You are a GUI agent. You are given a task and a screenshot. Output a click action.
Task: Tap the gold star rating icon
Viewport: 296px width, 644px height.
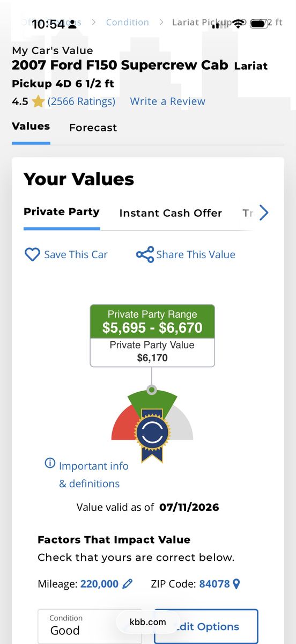[x=38, y=101]
